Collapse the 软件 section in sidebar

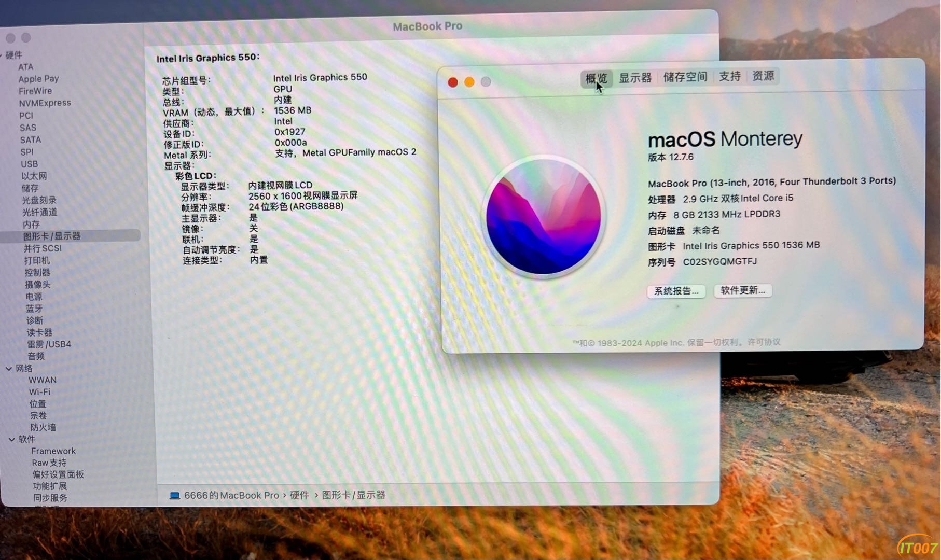11,439
